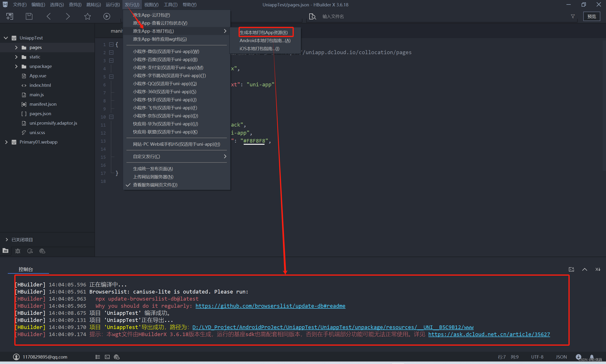Viewport: 606px width, 364px height.
Task: Click the file search magnifier icon
Action: pyautogui.click(x=312, y=16)
